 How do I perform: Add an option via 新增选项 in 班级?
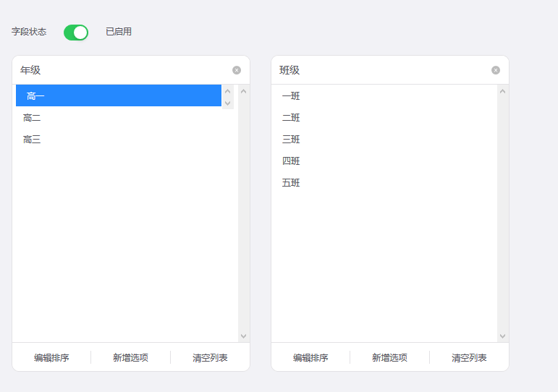[389, 357]
